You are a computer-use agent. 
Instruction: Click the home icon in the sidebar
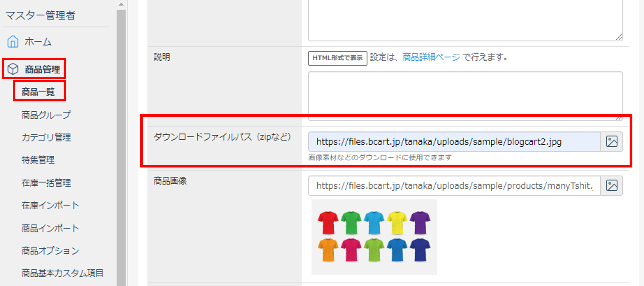(x=13, y=41)
